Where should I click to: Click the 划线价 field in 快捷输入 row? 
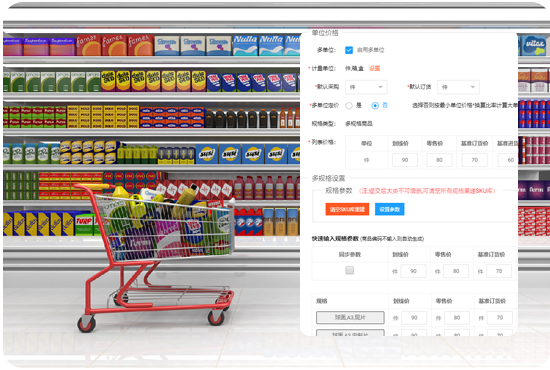coord(413,271)
